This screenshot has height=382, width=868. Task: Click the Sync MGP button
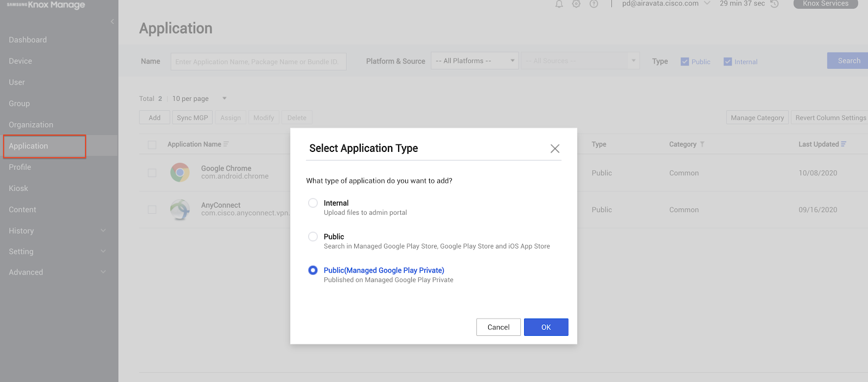click(193, 118)
